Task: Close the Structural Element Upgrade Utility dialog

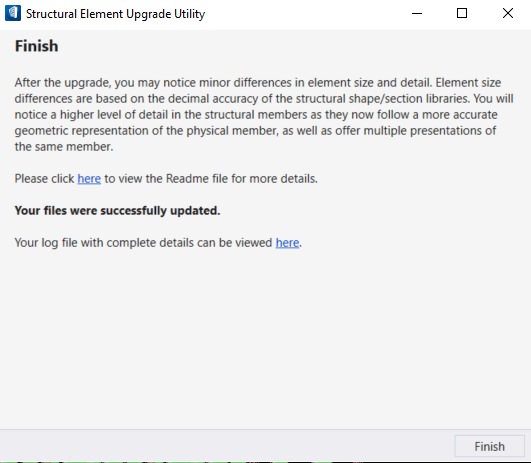Action: pos(508,14)
